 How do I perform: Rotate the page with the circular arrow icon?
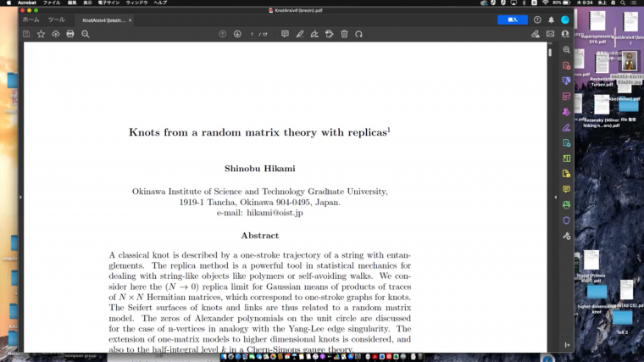click(x=359, y=34)
